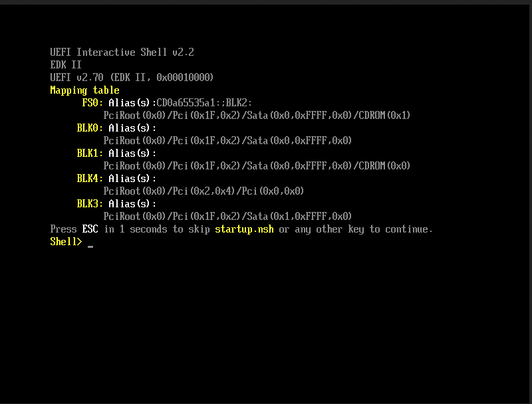Click the blinking cursor after Shell>
This screenshot has width=532, height=404.
[x=90, y=245]
